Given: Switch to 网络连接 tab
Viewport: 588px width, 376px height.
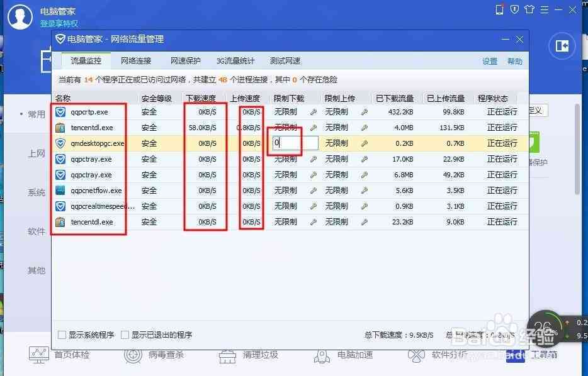Looking at the screenshot, I should pyautogui.click(x=136, y=60).
